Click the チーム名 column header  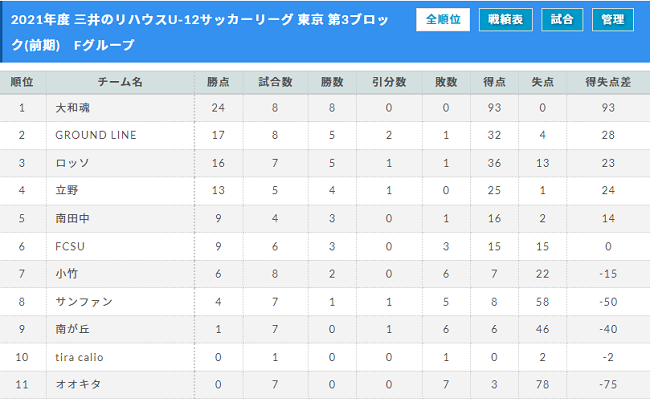click(x=120, y=82)
